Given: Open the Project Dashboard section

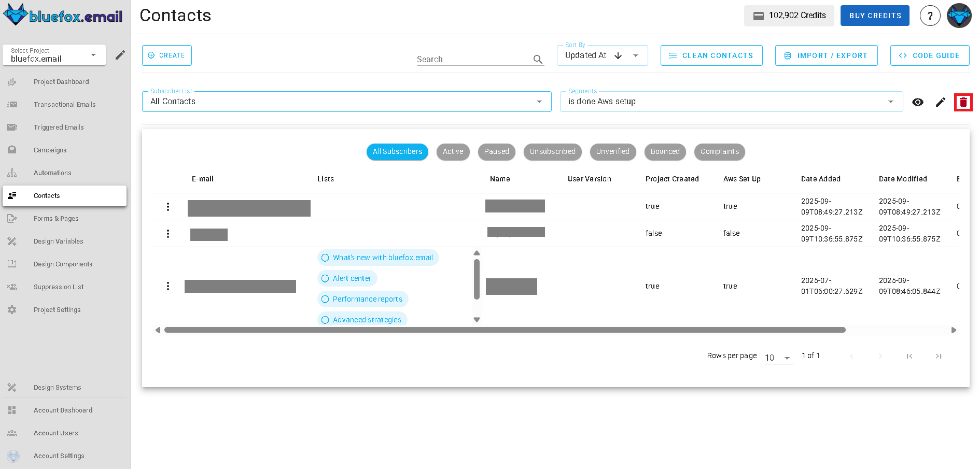Looking at the screenshot, I should click(x=61, y=81).
